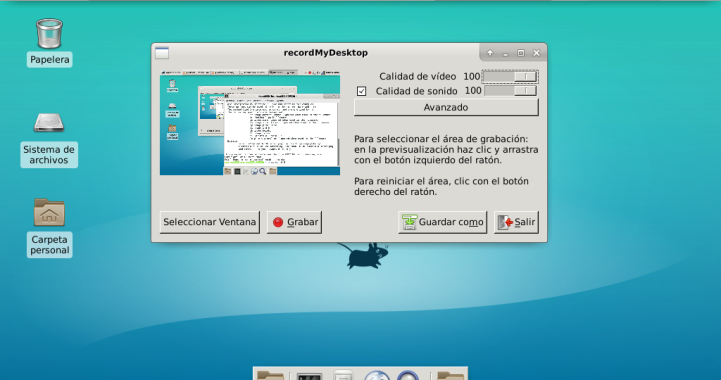This screenshot has height=380, width=721.
Task: Roll up the recordMyDesktop window with the arrow button
Action: click(x=490, y=53)
